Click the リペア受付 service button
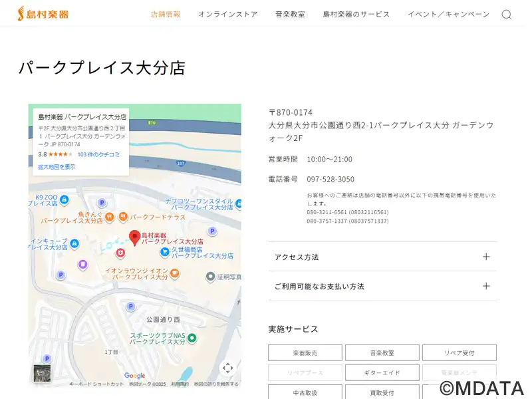 tap(459, 353)
